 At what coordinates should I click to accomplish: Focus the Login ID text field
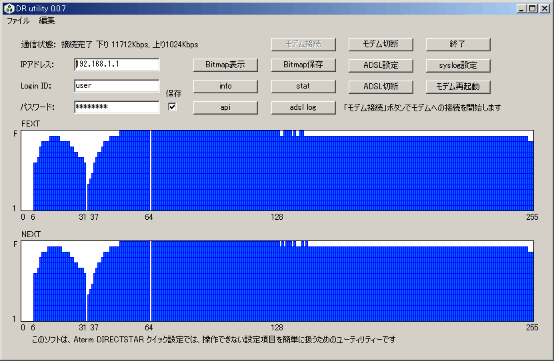[117, 86]
